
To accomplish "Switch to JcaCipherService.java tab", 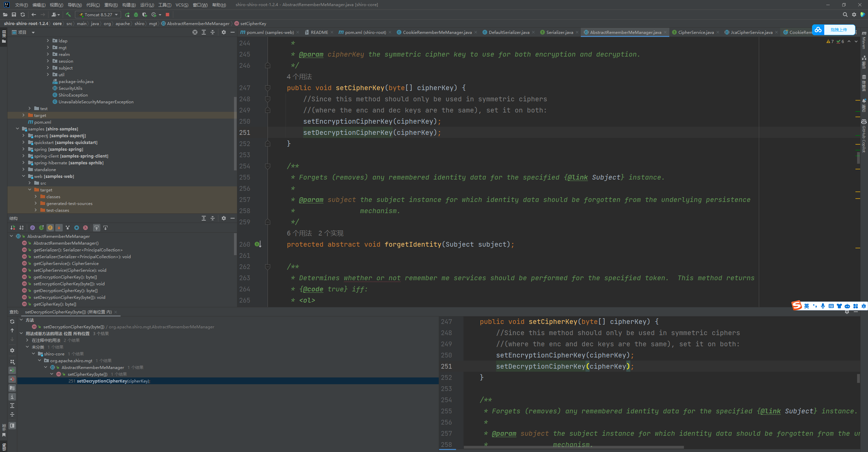I will pos(751,32).
